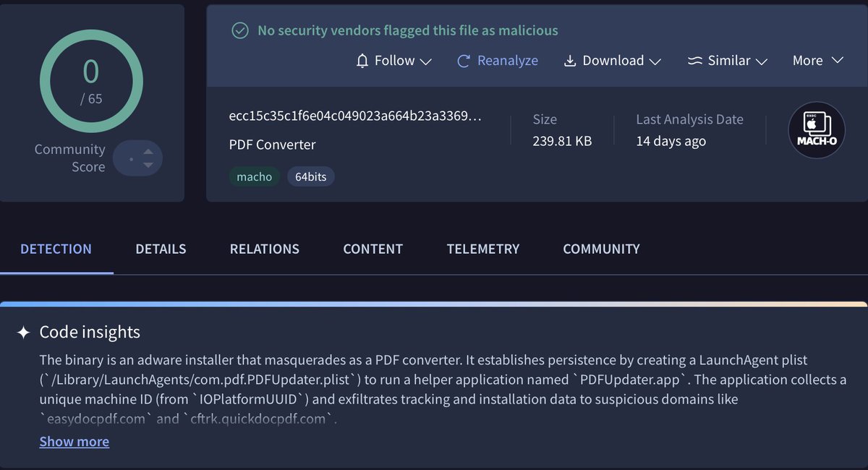Click the green checkmark status icon
Image resolution: width=868 pixels, height=470 pixels.
click(239, 30)
